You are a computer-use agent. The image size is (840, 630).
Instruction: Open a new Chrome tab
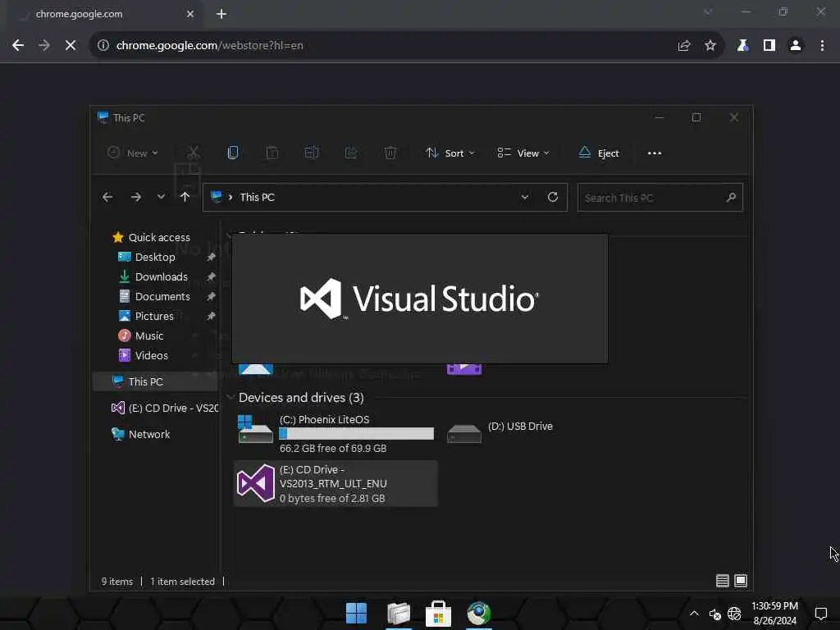pyautogui.click(x=221, y=14)
